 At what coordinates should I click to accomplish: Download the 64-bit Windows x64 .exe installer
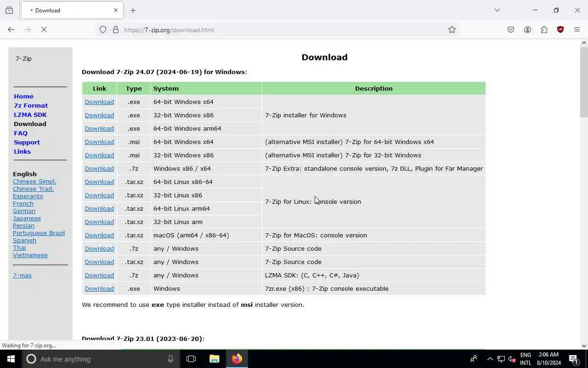coord(99,102)
